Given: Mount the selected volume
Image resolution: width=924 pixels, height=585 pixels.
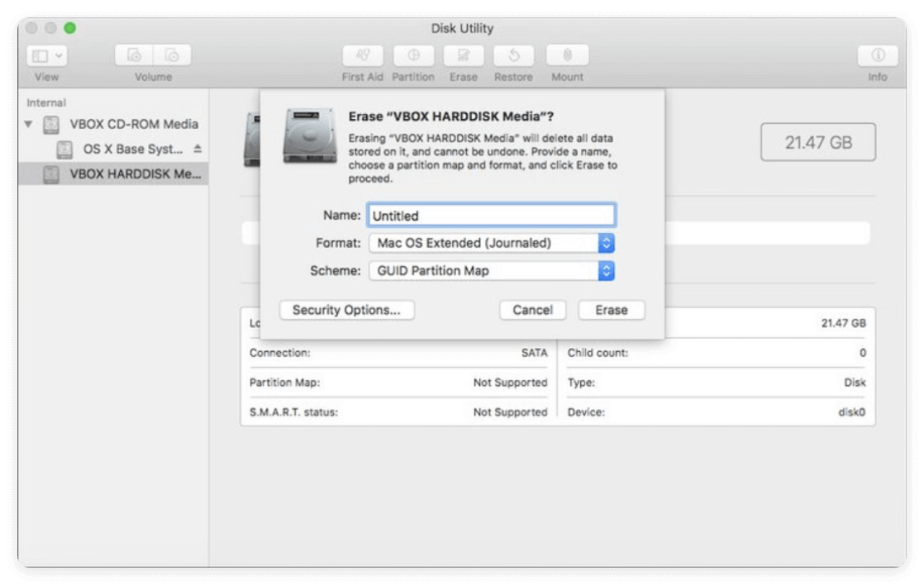Looking at the screenshot, I should point(567,55).
